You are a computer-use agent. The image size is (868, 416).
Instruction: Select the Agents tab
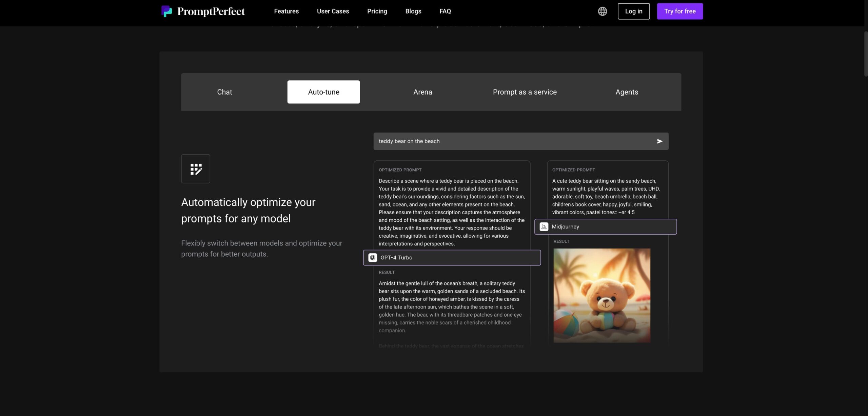click(627, 92)
